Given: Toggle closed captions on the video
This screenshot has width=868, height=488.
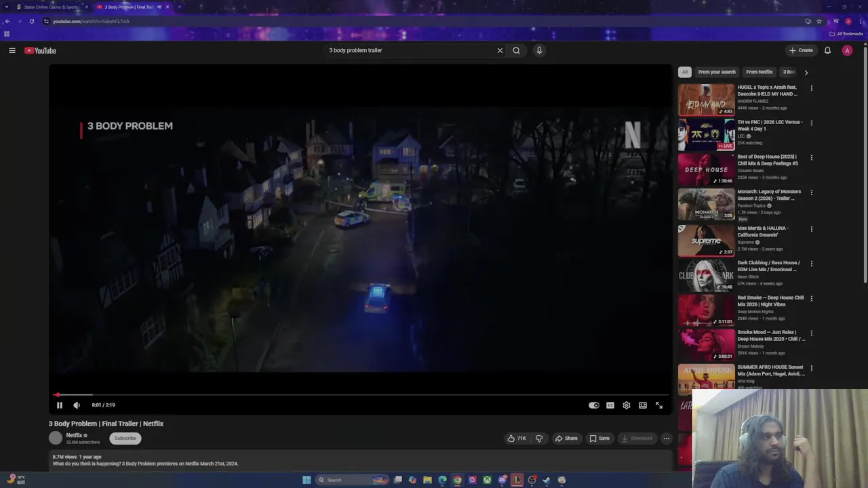Looking at the screenshot, I should tap(610, 405).
